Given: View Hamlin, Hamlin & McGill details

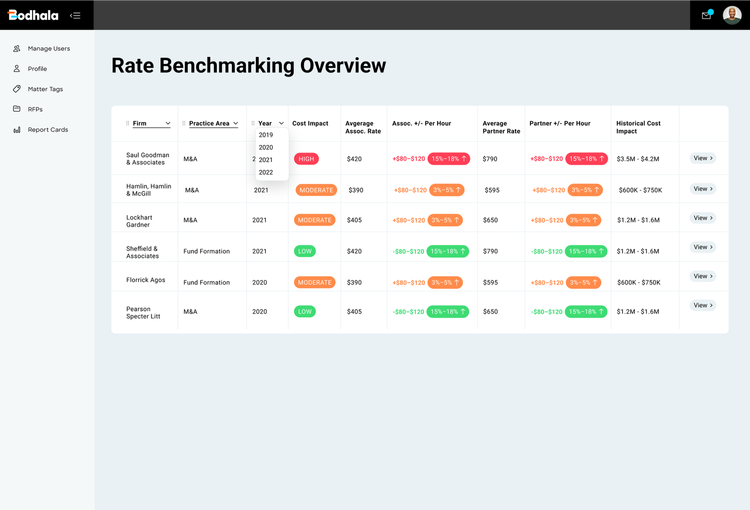Looking at the screenshot, I should pyautogui.click(x=703, y=188).
